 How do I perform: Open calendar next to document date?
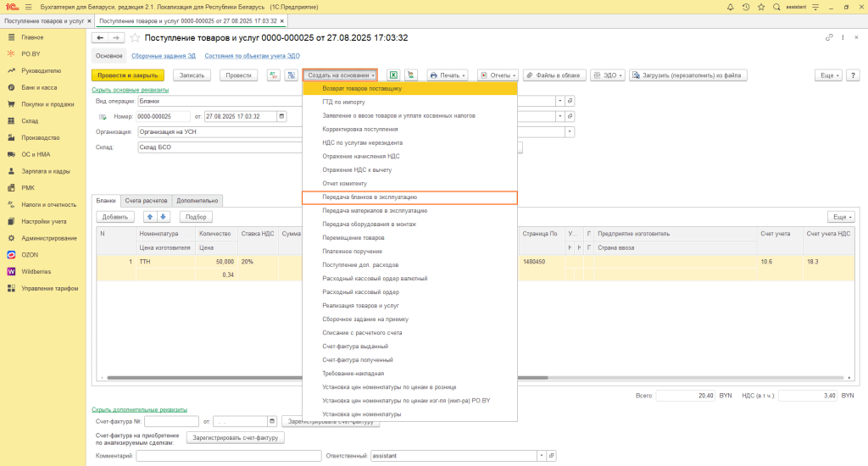[x=281, y=116]
